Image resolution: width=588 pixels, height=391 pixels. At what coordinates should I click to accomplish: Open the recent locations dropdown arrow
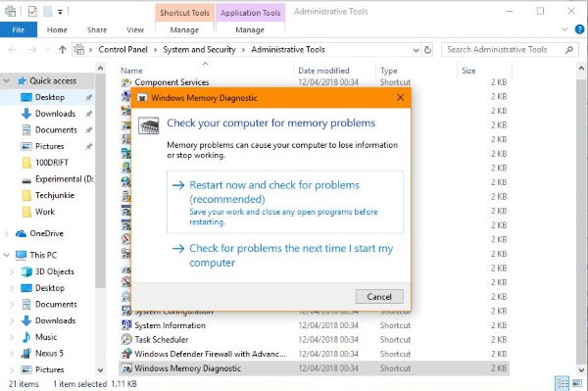pyautogui.click(x=48, y=49)
